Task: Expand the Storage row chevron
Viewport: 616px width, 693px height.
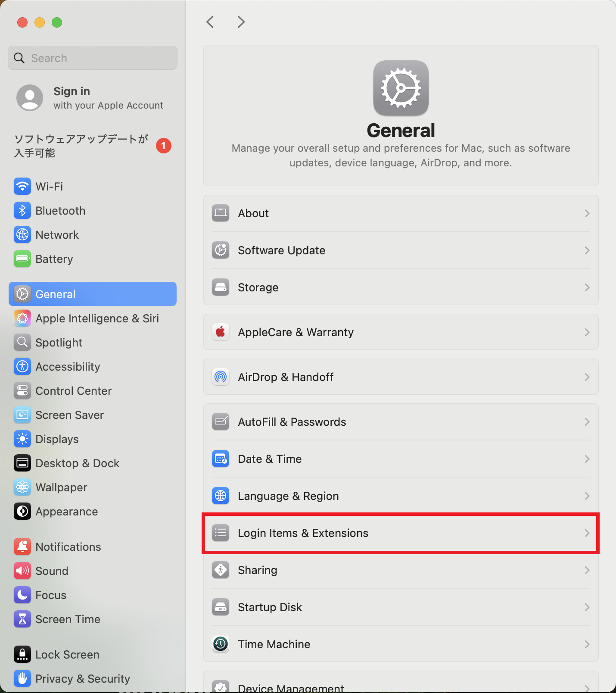Action: coord(587,287)
